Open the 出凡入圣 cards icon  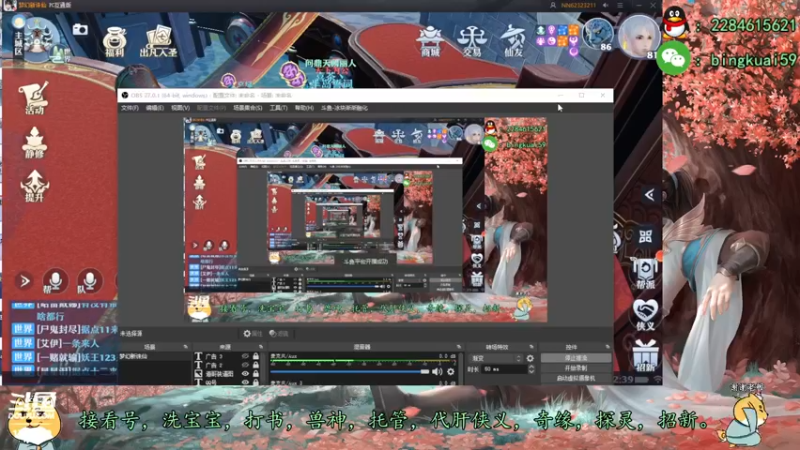(159, 41)
